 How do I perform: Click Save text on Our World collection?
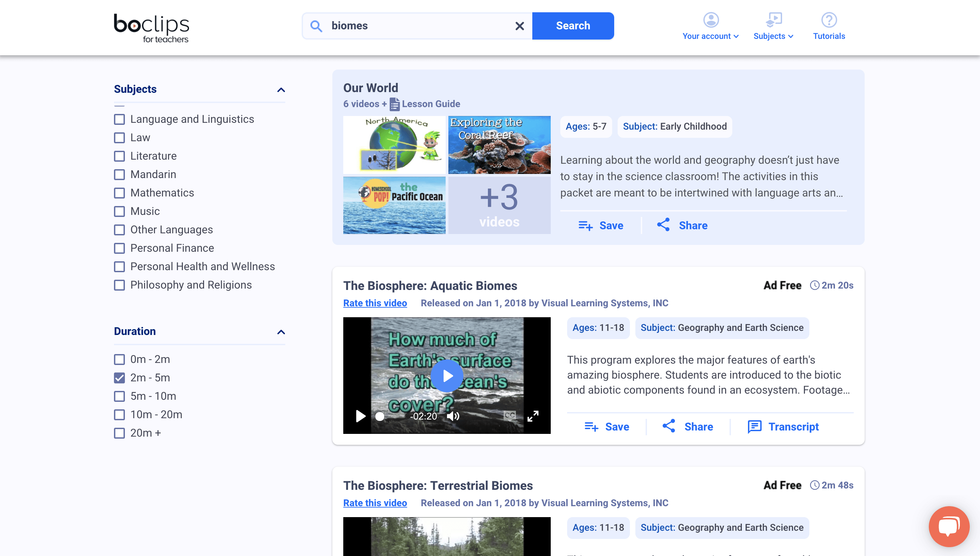(611, 226)
